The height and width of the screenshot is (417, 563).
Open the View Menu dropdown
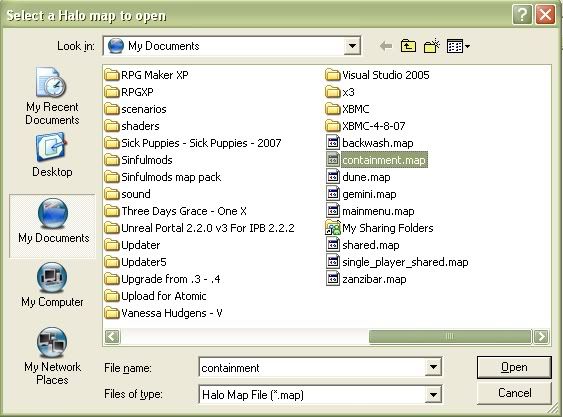(458, 46)
